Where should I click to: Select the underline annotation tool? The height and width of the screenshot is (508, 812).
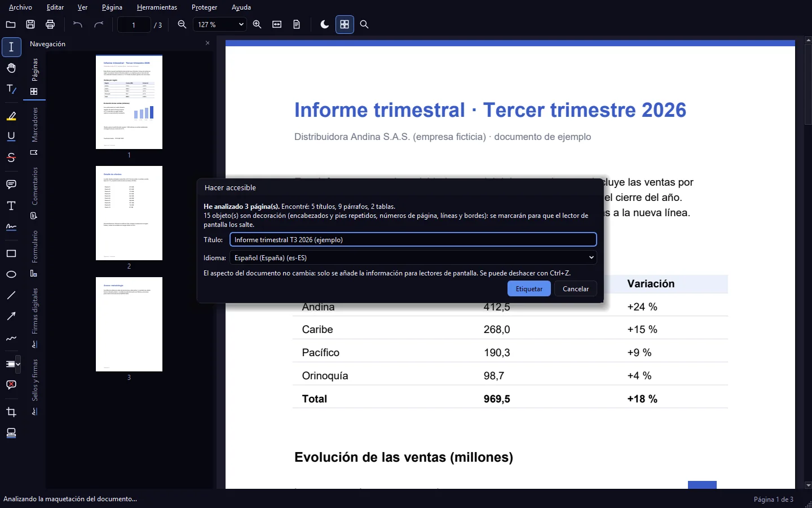(11, 137)
